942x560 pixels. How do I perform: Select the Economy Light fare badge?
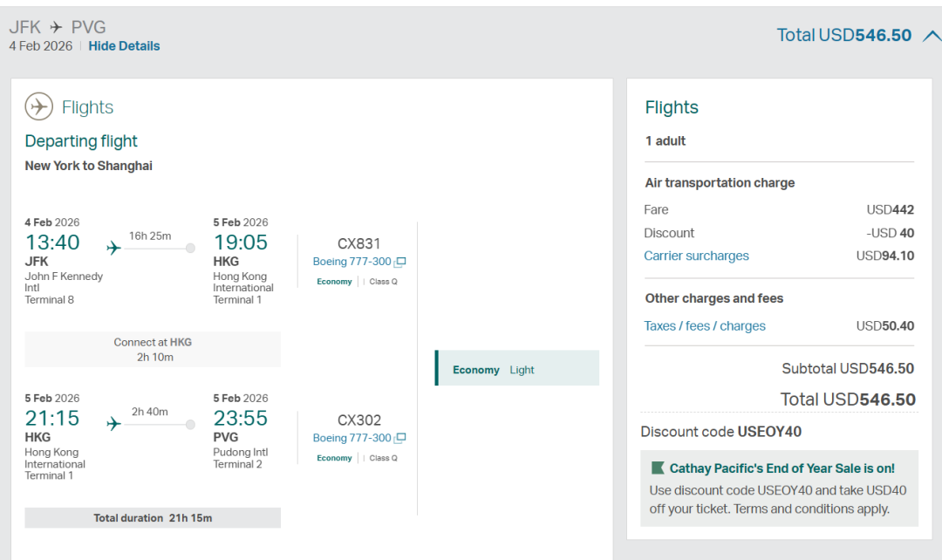pos(517,369)
